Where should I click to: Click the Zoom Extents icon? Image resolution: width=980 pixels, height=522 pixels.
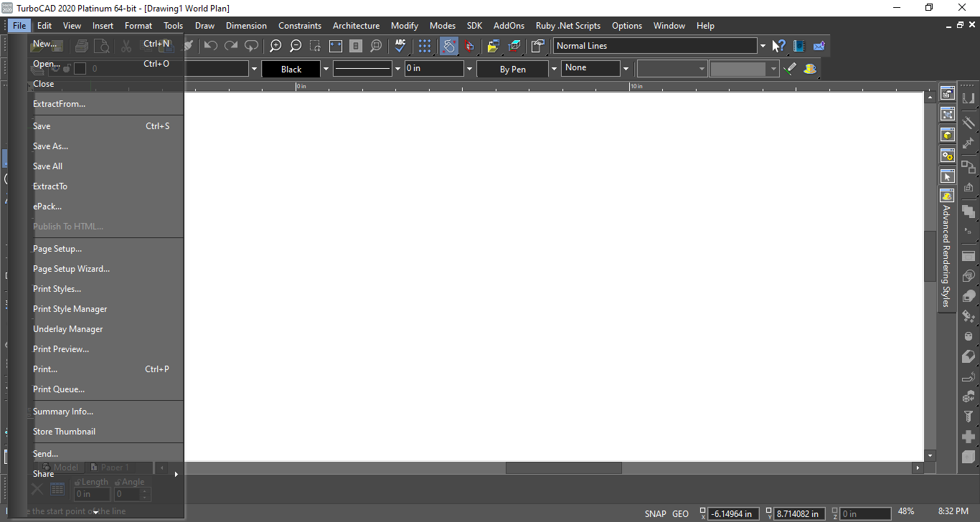coord(336,46)
